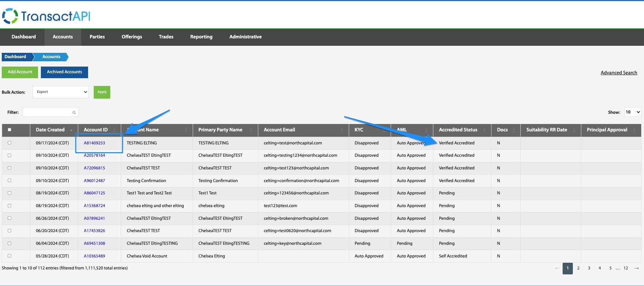Open the Offerings menu item

click(132, 37)
